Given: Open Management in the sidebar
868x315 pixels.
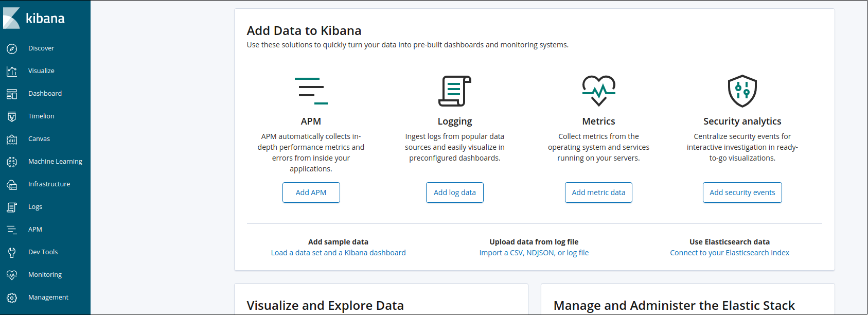Looking at the screenshot, I should pos(48,297).
